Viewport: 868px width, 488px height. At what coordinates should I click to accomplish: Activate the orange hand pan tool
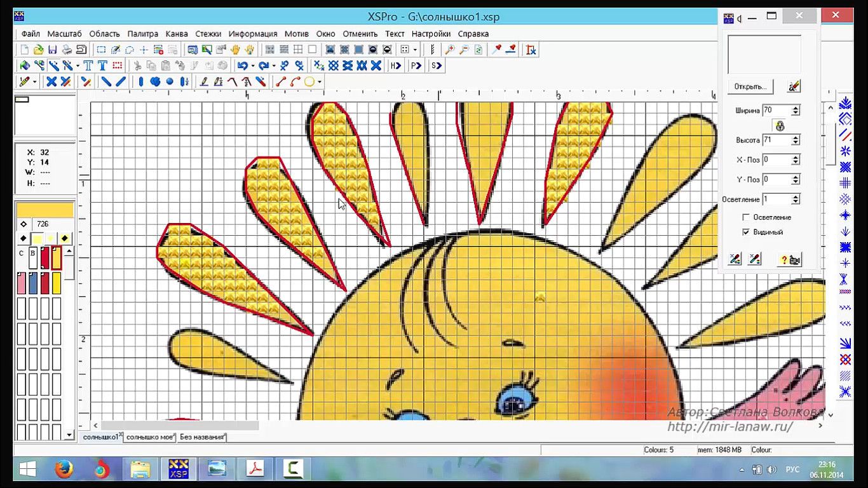pyautogui.click(x=236, y=50)
